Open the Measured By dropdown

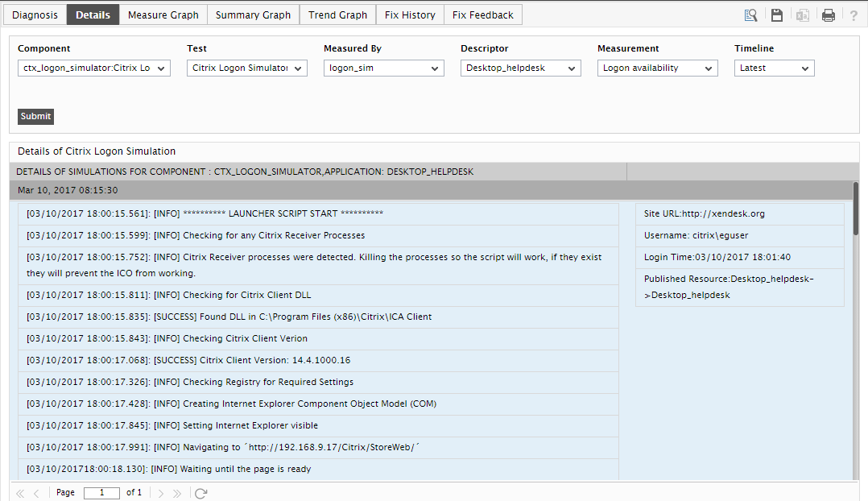pos(383,68)
